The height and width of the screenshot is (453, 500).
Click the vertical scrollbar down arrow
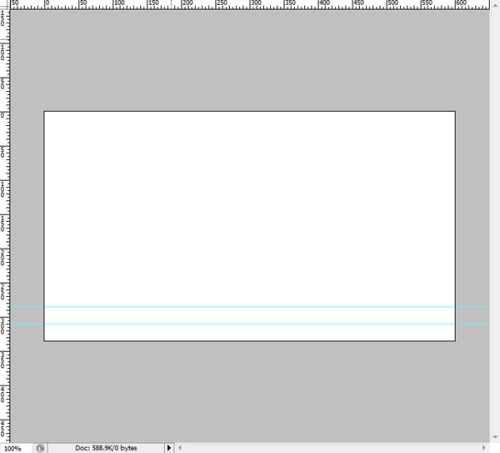pyautogui.click(x=495, y=437)
